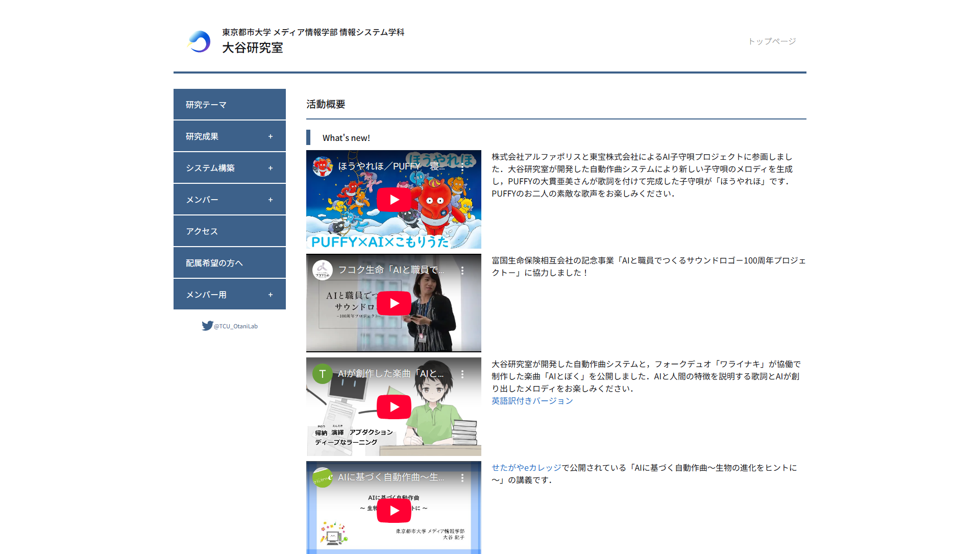Open more options on PUFFY video
Screen dimensions: 980x554
pos(462,167)
